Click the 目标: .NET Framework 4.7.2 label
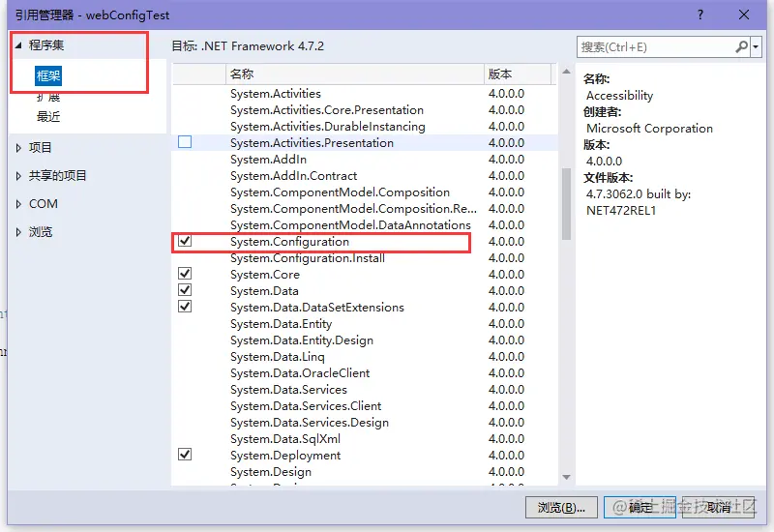 [248, 45]
